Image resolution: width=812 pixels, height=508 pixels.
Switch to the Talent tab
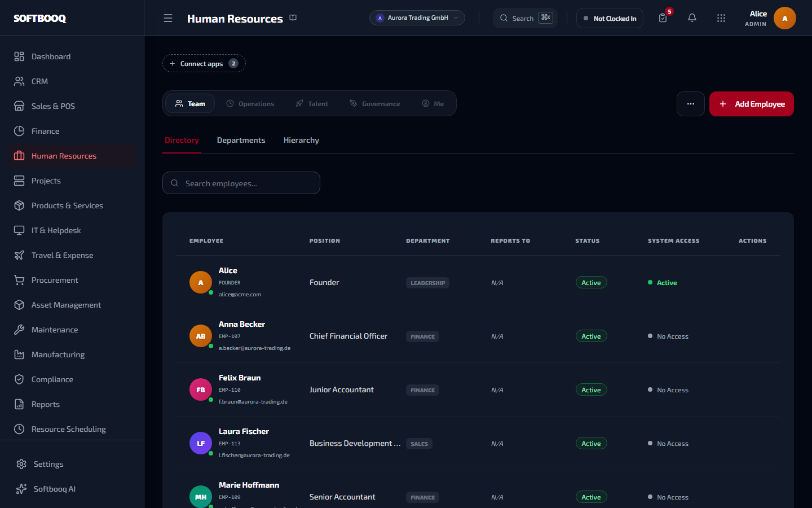click(x=312, y=103)
